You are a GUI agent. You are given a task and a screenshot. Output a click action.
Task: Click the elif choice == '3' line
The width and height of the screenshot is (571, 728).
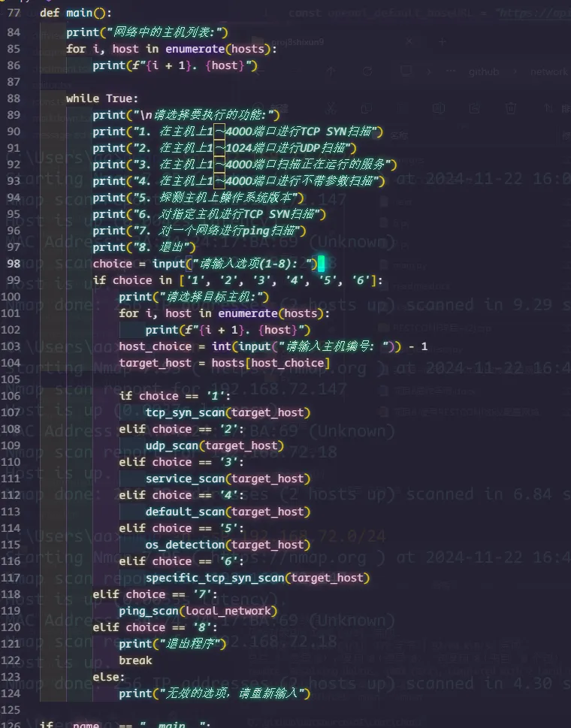181,462
